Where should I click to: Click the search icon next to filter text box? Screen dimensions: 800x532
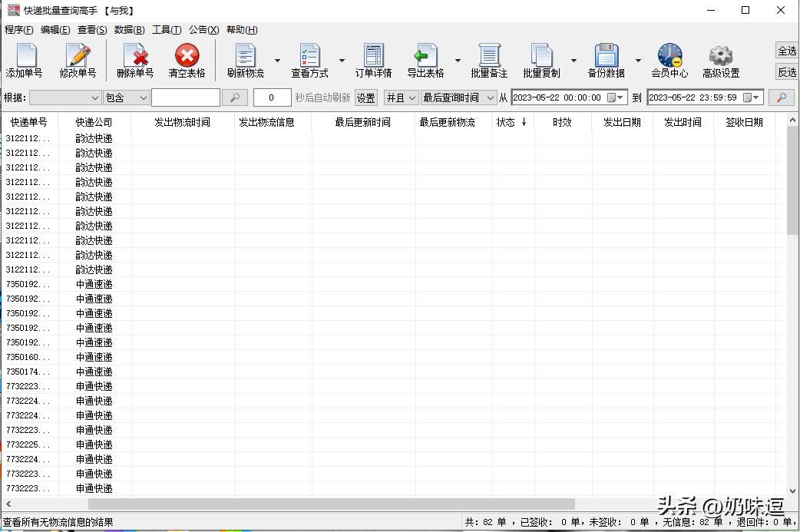(x=235, y=97)
